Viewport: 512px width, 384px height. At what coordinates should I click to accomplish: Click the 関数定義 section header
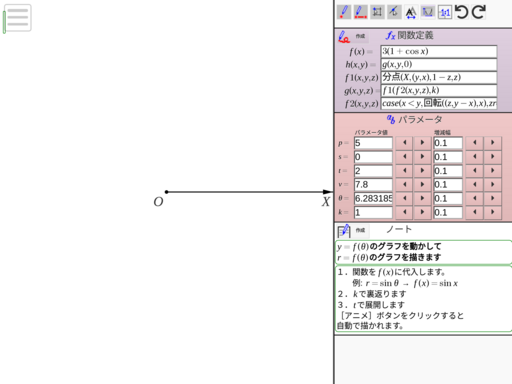(410, 35)
